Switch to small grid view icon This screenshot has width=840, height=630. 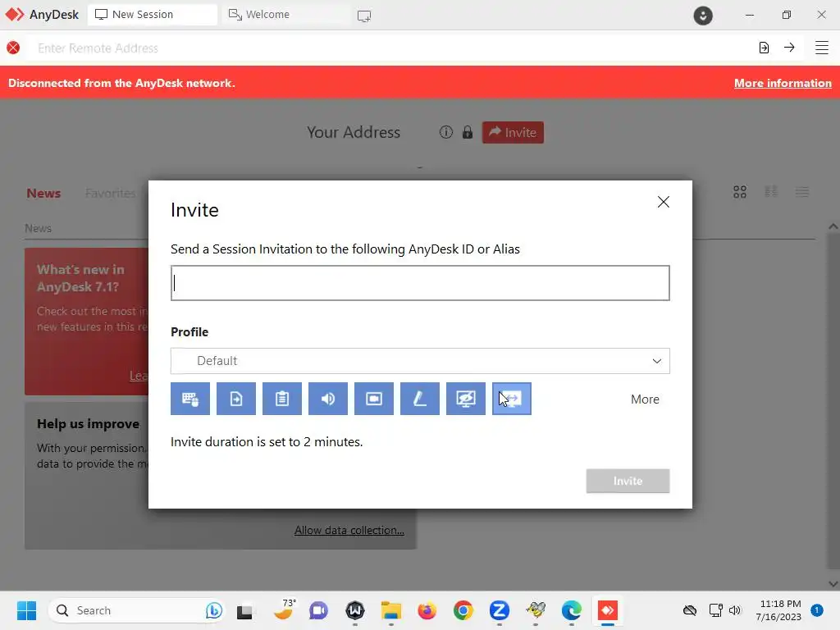point(771,192)
